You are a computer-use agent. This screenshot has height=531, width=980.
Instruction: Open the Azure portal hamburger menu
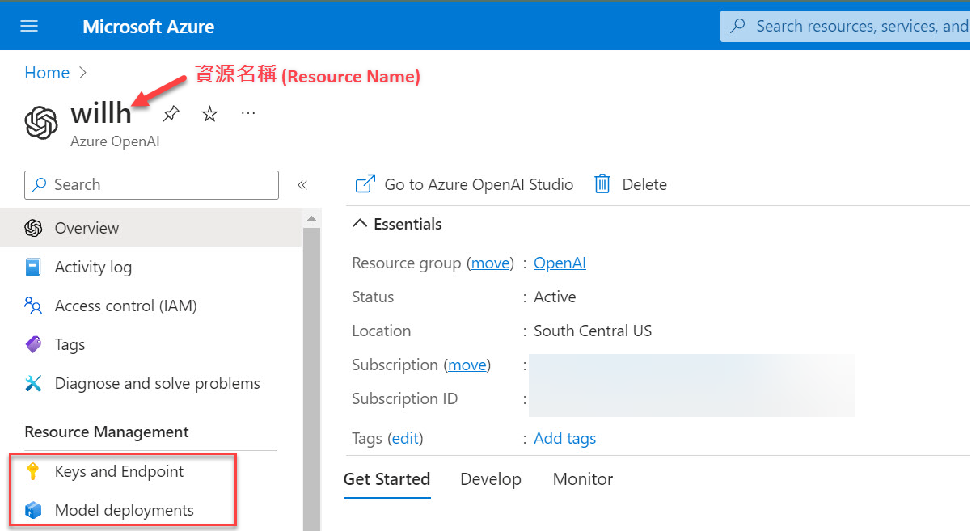coord(29,26)
